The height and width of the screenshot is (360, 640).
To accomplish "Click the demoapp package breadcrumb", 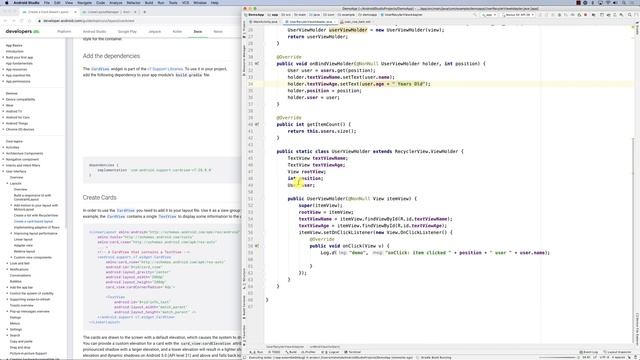I will (x=368, y=15).
